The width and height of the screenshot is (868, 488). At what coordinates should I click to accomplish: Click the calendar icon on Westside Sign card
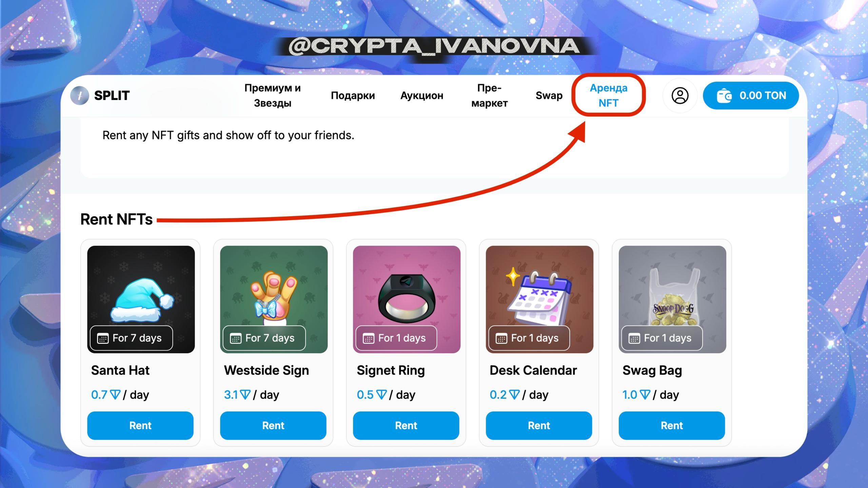(236, 338)
